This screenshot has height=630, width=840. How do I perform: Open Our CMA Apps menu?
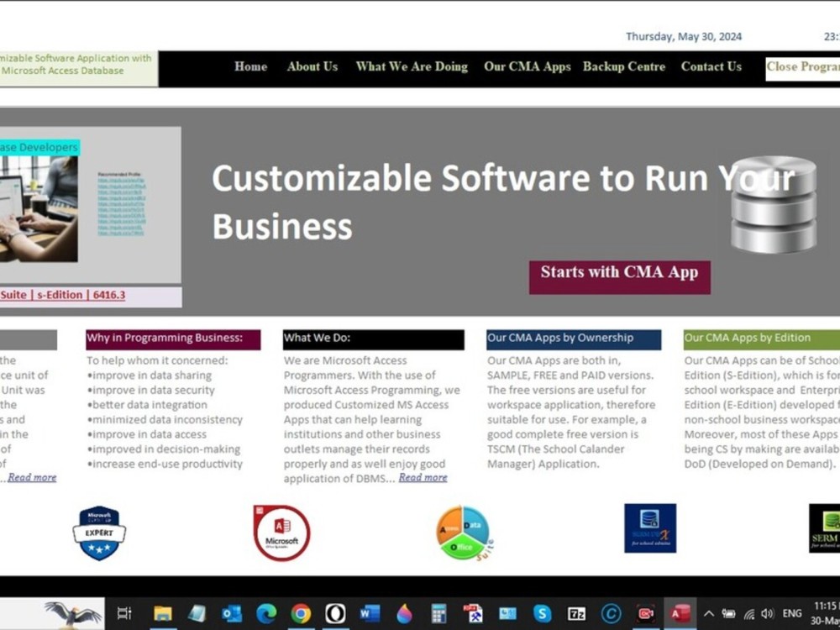click(528, 66)
